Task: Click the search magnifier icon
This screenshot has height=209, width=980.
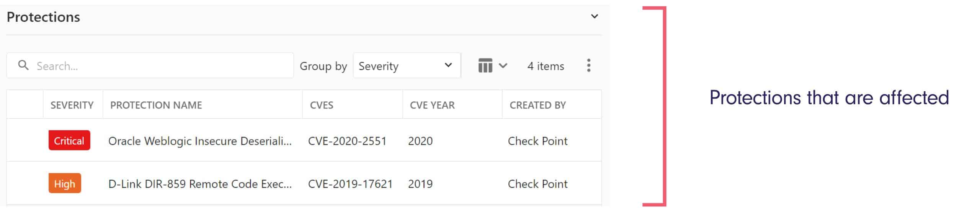Action: [23, 65]
